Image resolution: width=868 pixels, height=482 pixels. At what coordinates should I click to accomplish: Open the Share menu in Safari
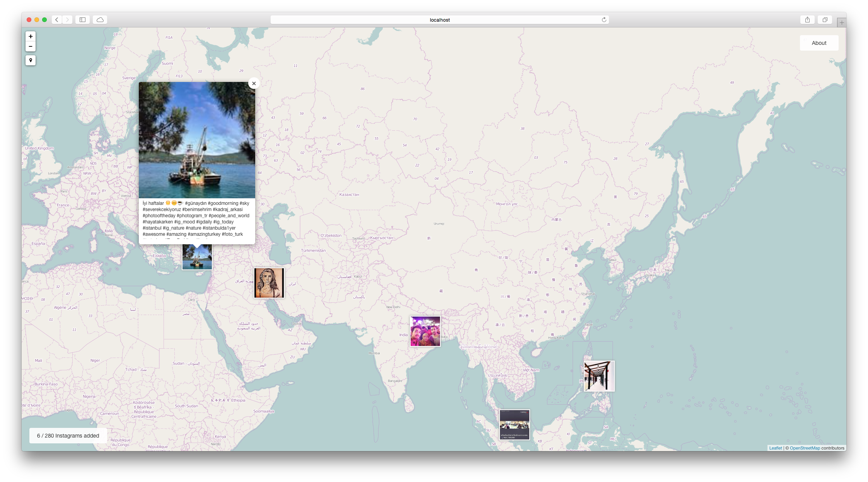[x=807, y=20]
